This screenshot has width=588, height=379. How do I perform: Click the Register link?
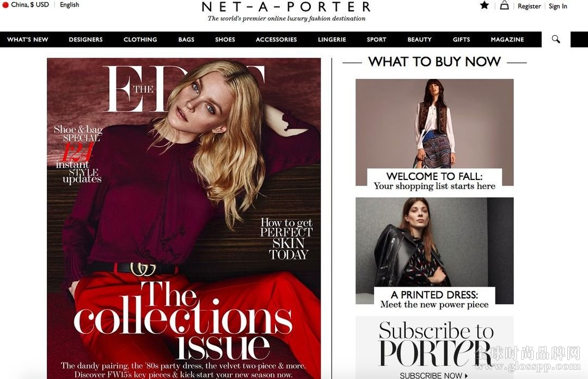pyautogui.click(x=529, y=6)
